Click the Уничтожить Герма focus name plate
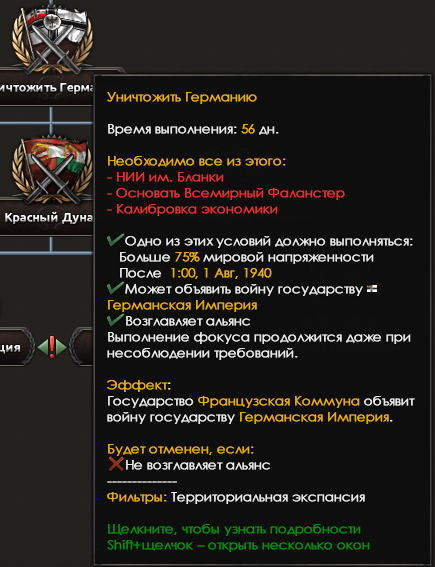 (47, 88)
